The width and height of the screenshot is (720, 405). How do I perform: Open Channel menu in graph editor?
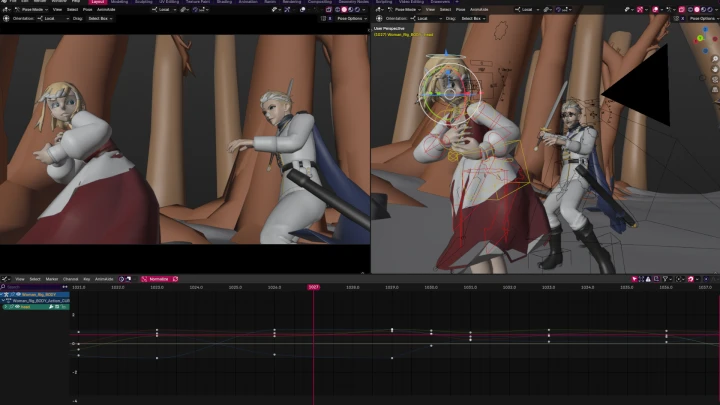tap(70, 279)
